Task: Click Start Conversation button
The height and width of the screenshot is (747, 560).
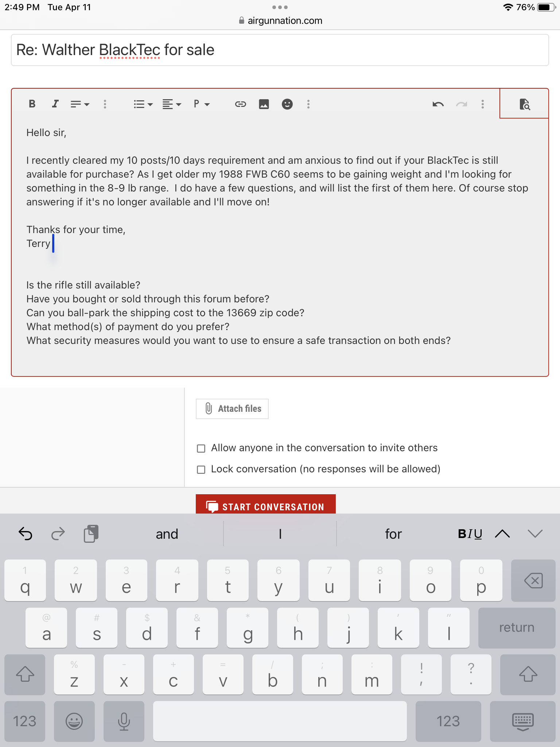Action: coord(266,504)
